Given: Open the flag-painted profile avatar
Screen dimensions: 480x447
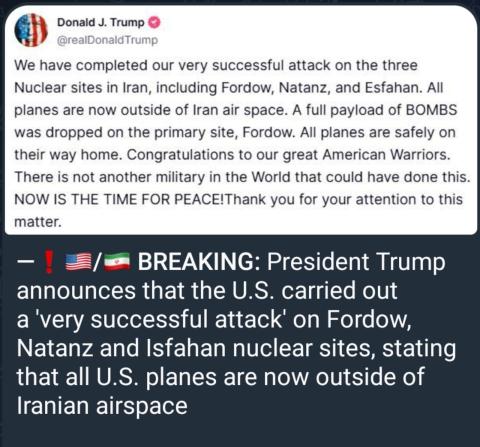Looking at the screenshot, I should [31, 30].
